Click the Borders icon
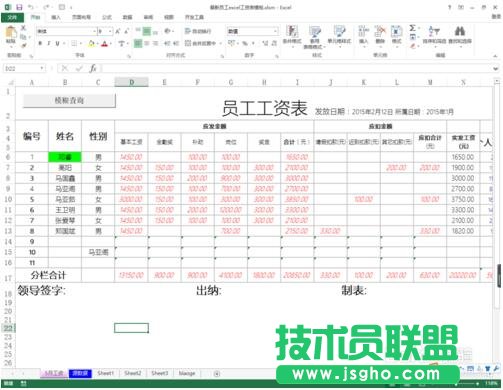Image resolution: width=503 pixels, height=390 pixels. (74, 43)
